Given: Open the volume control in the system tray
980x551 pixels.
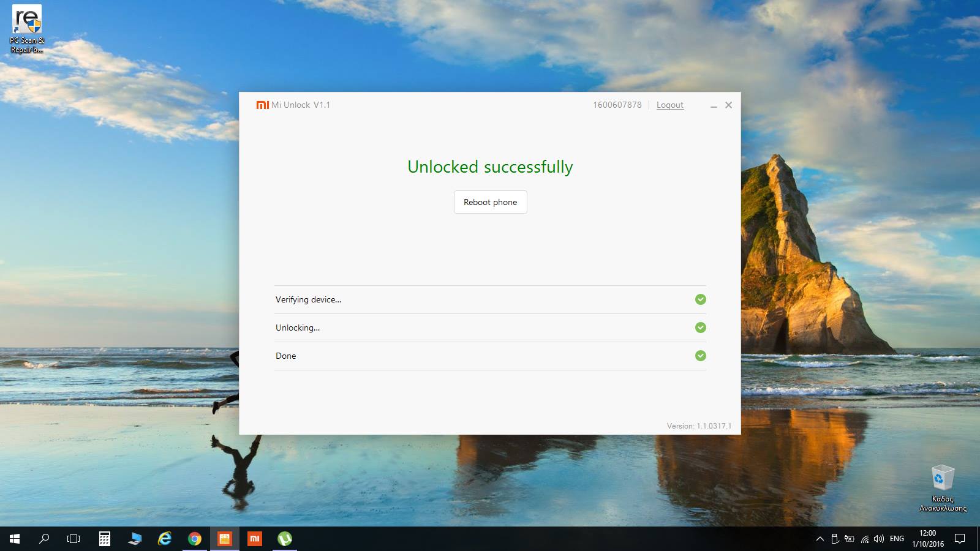Looking at the screenshot, I should (x=879, y=539).
